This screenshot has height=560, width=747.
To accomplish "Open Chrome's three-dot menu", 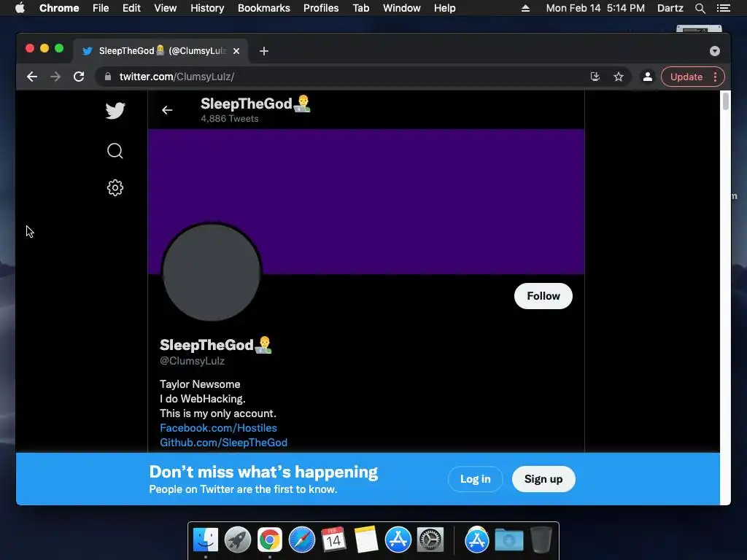I will 715,77.
